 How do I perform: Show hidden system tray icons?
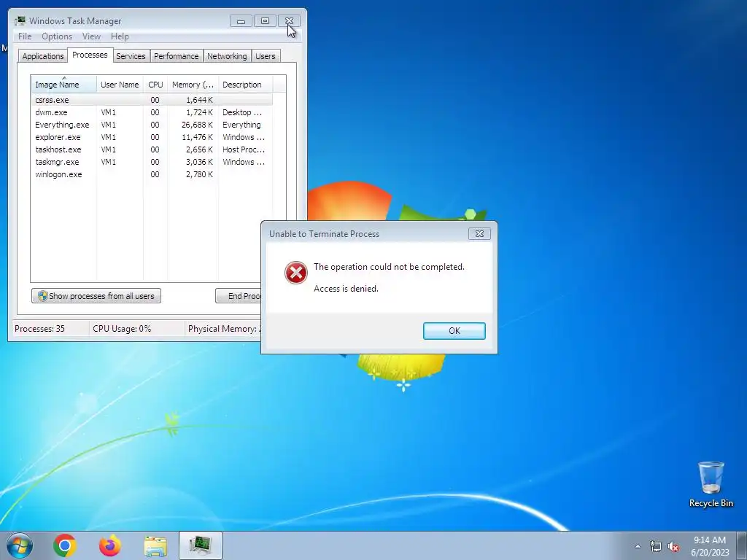click(x=638, y=546)
